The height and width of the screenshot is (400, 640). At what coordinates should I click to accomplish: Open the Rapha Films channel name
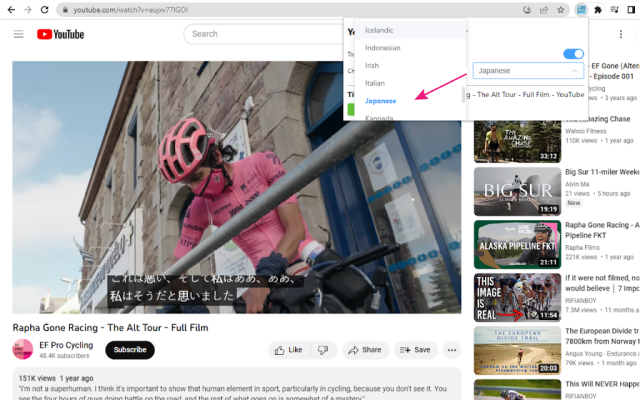click(582, 247)
